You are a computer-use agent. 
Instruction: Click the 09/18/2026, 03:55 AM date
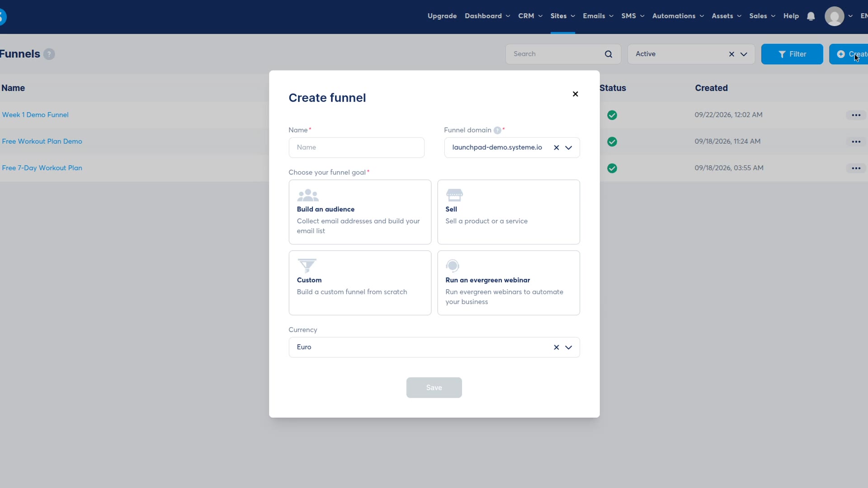pos(729,168)
